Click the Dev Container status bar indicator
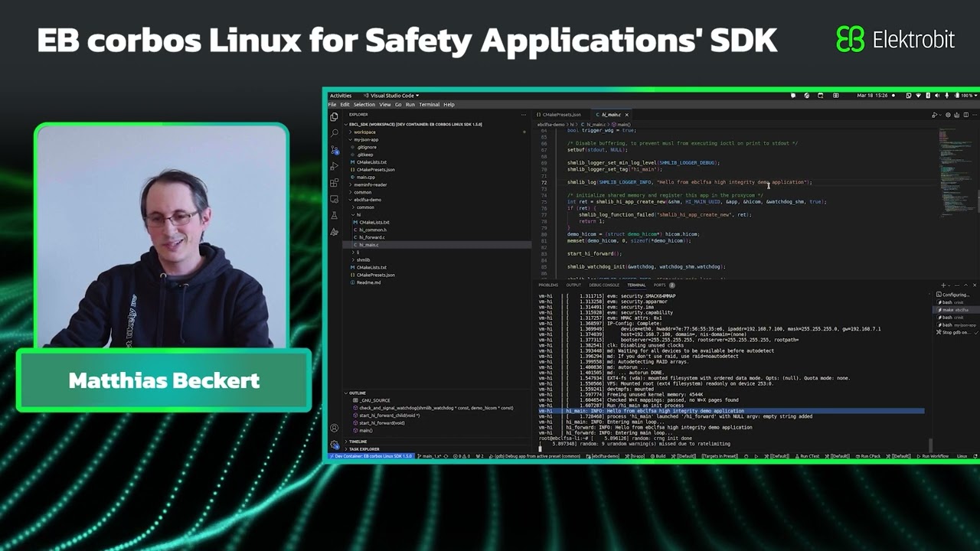The width and height of the screenshot is (980, 551). (371, 456)
